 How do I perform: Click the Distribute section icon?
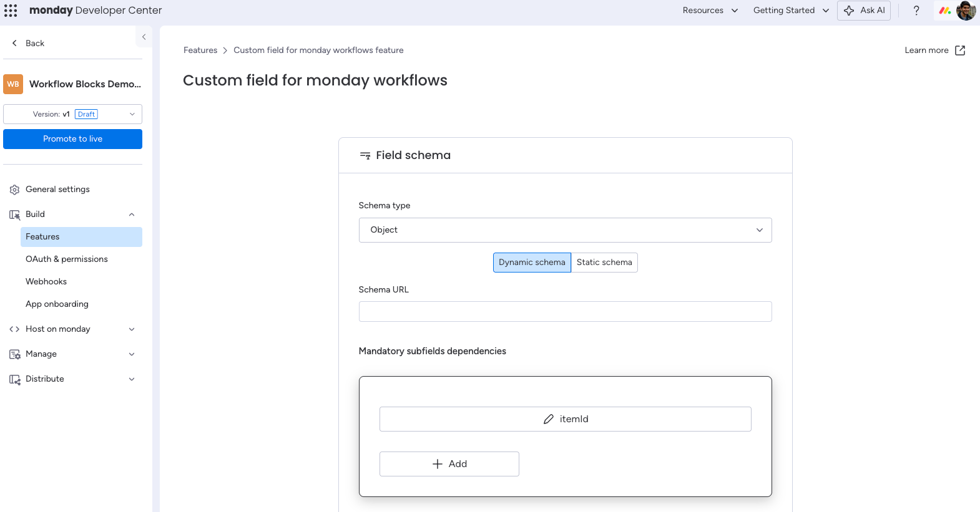[14, 379]
